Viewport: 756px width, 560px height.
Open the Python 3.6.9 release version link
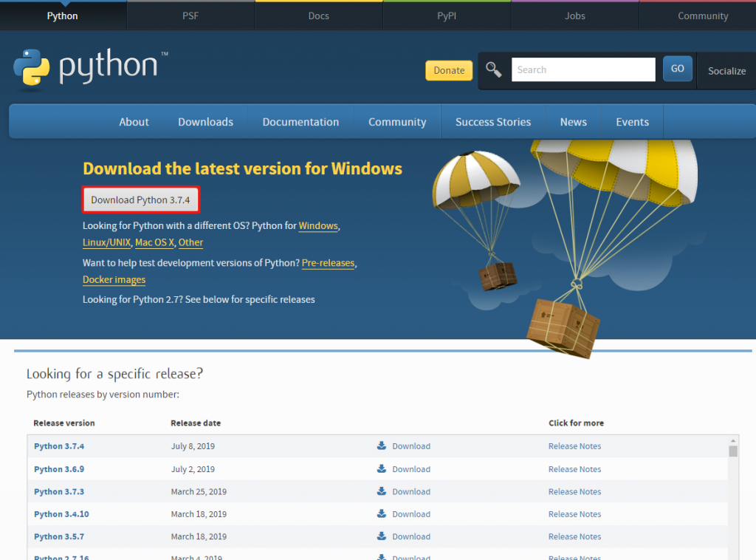(x=59, y=469)
